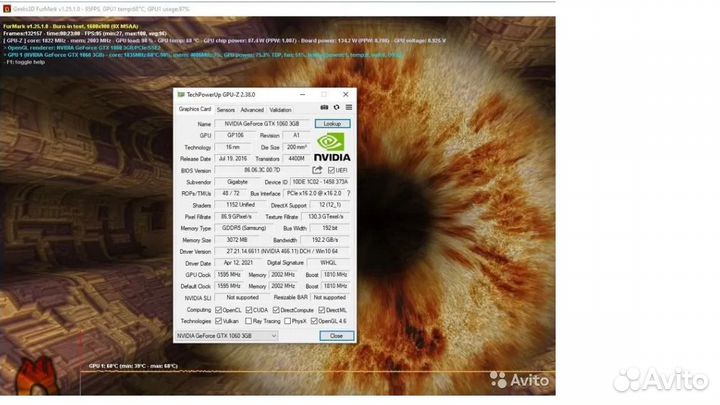Click the Release Date value Jul 19, 2016
720x405 pixels.
(x=233, y=158)
